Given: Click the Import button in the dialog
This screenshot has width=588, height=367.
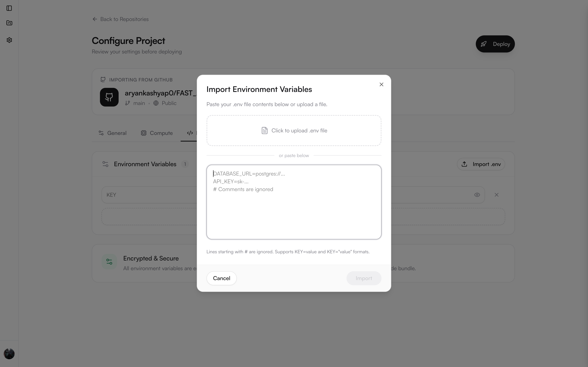Looking at the screenshot, I should (364, 278).
